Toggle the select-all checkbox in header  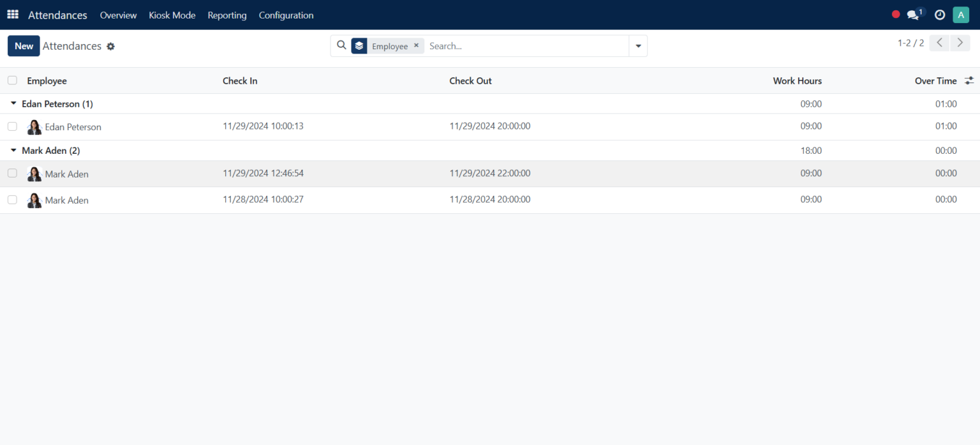[11, 80]
